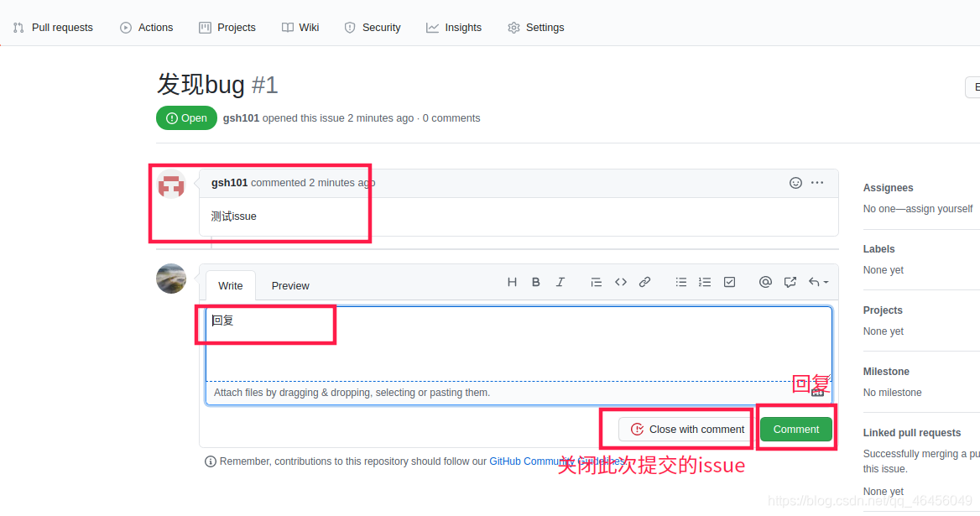Add a link to the comment
Image resolution: width=980 pixels, height=516 pixels.
click(644, 283)
